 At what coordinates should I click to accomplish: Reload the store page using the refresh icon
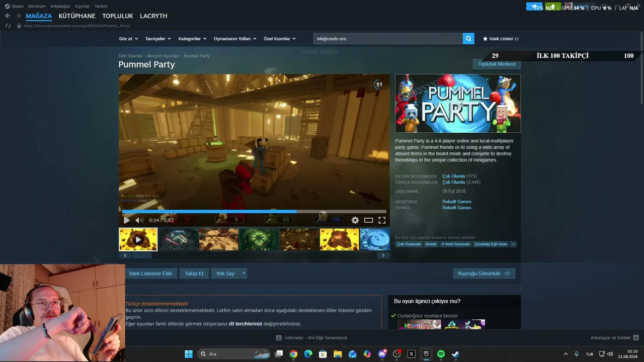8,26
